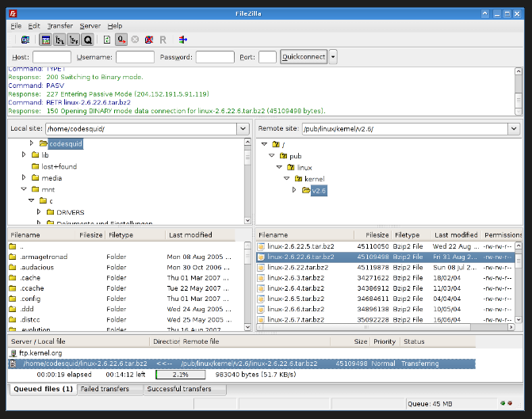Open the Local site path dropdown
The height and width of the screenshot is (419, 532).
pyautogui.click(x=243, y=129)
